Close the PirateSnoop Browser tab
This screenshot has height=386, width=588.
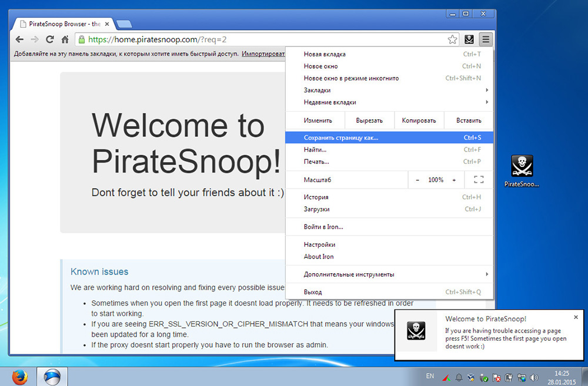107,24
